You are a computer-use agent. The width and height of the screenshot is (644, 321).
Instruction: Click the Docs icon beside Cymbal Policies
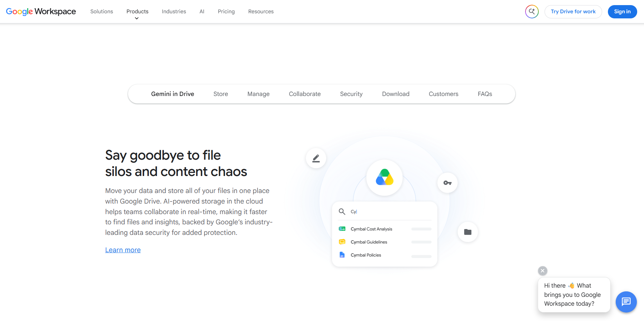[342, 255]
